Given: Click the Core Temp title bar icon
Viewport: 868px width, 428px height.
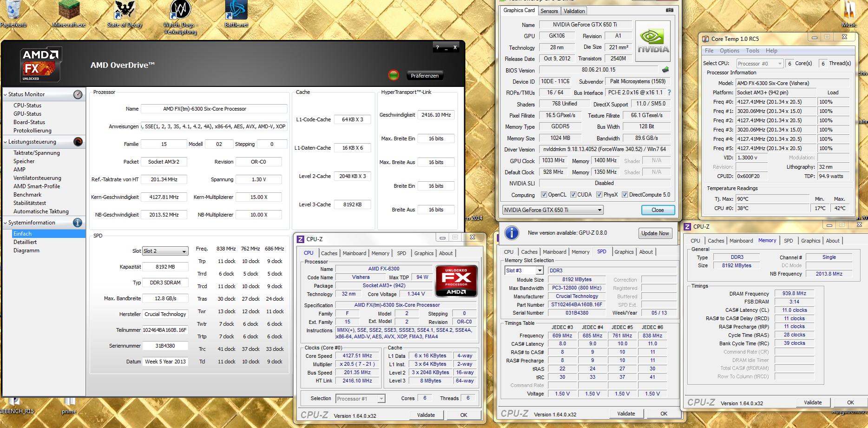Looking at the screenshot, I should (x=706, y=39).
